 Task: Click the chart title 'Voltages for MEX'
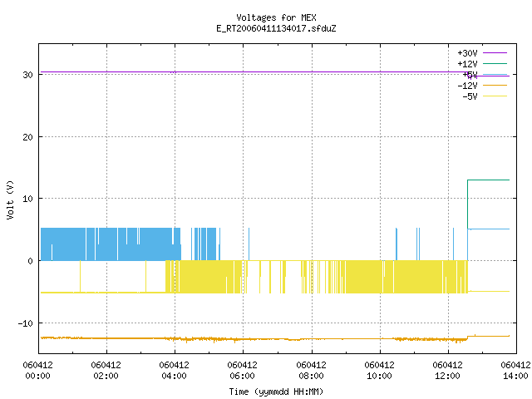(276, 17)
